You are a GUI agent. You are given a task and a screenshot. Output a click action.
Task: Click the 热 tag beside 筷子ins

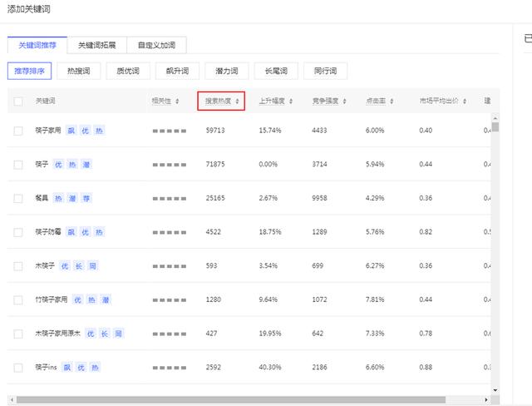click(x=95, y=367)
